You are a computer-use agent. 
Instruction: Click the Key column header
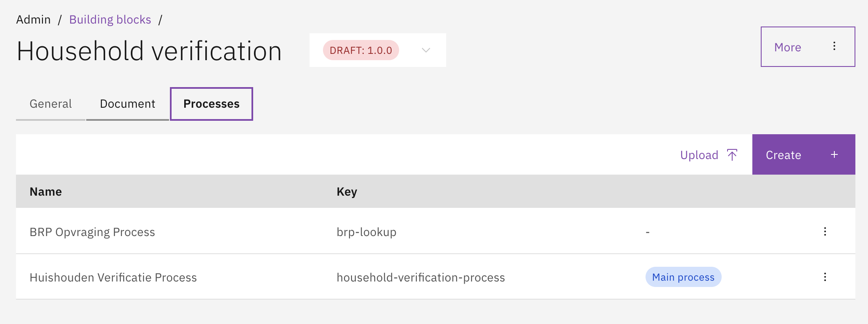pos(347,191)
